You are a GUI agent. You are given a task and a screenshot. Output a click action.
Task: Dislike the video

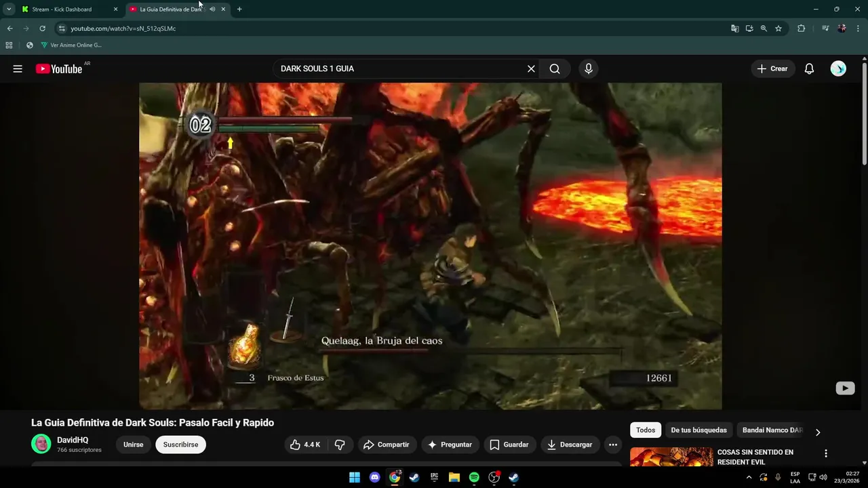(x=340, y=445)
